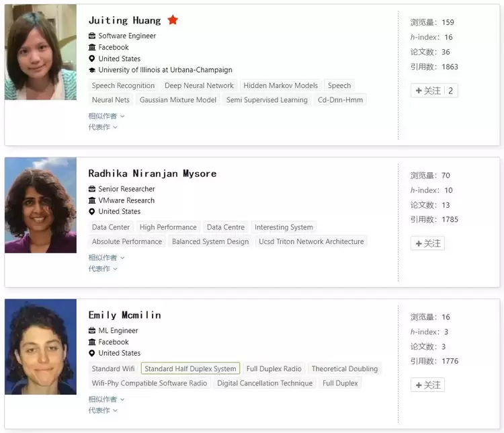Select the Data Center tag

[x=111, y=227]
